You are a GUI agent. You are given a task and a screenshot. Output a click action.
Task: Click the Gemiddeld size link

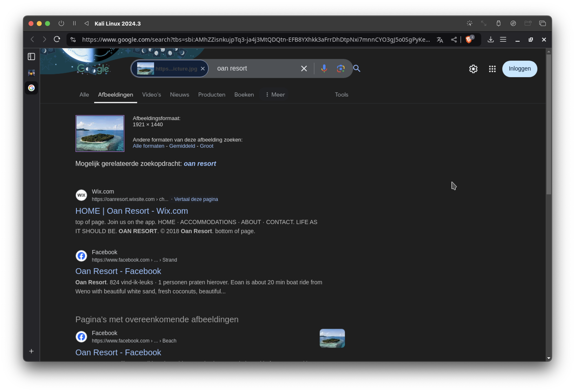point(182,146)
